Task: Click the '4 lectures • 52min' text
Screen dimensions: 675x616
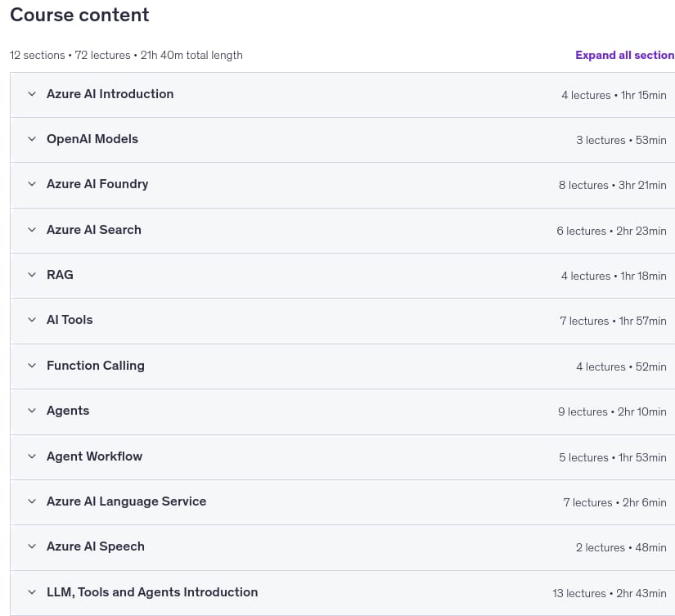Action: click(x=621, y=366)
